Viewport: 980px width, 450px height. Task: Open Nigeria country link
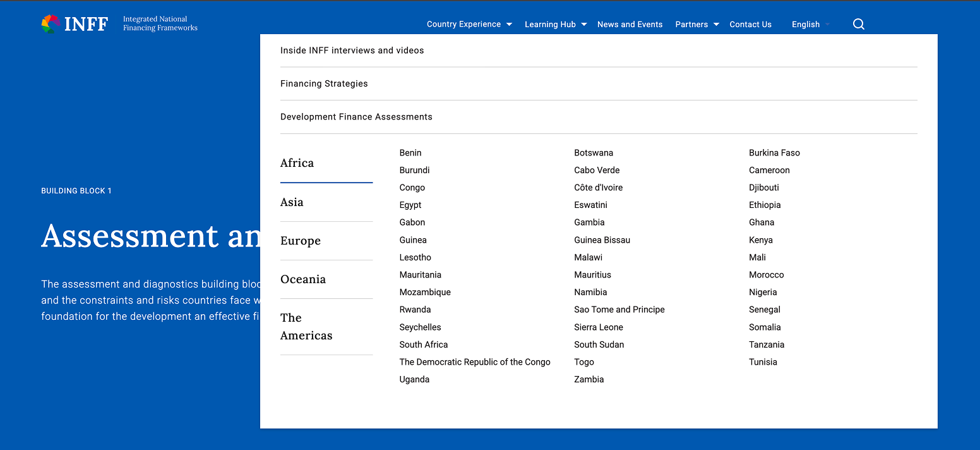point(763,292)
